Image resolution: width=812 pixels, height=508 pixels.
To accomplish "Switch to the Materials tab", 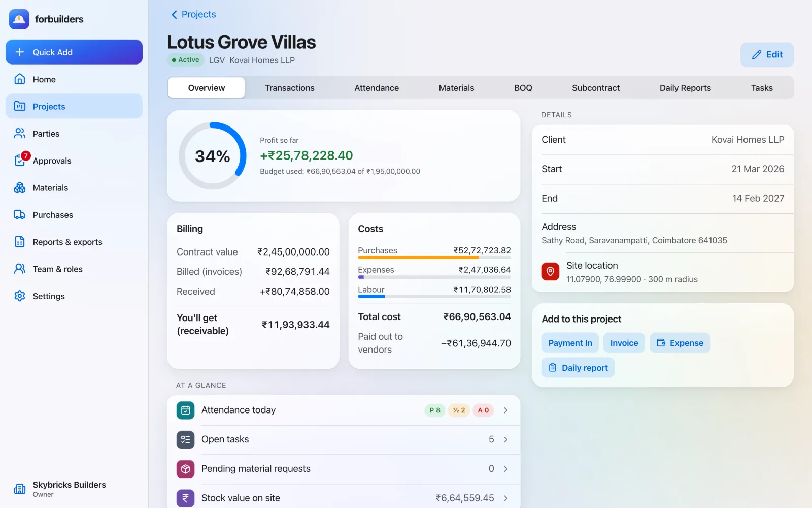I will (456, 88).
